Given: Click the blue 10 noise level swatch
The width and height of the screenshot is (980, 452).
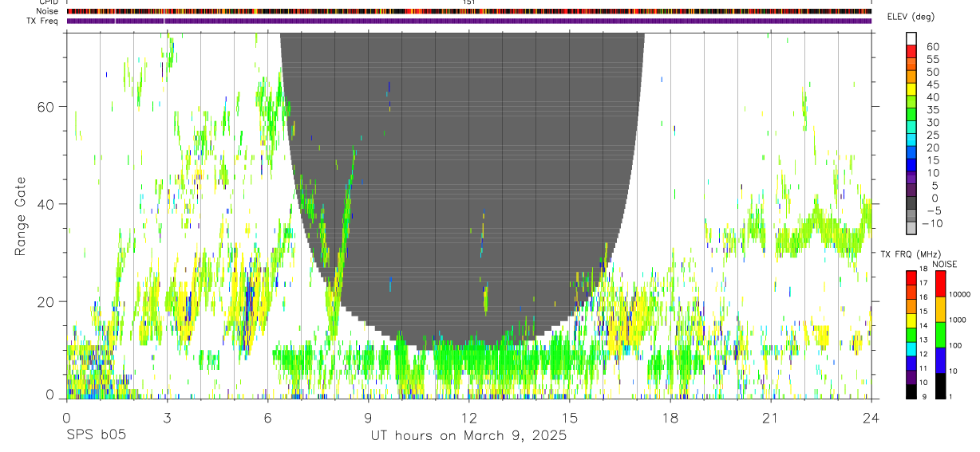Looking at the screenshot, I should point(940,360).
